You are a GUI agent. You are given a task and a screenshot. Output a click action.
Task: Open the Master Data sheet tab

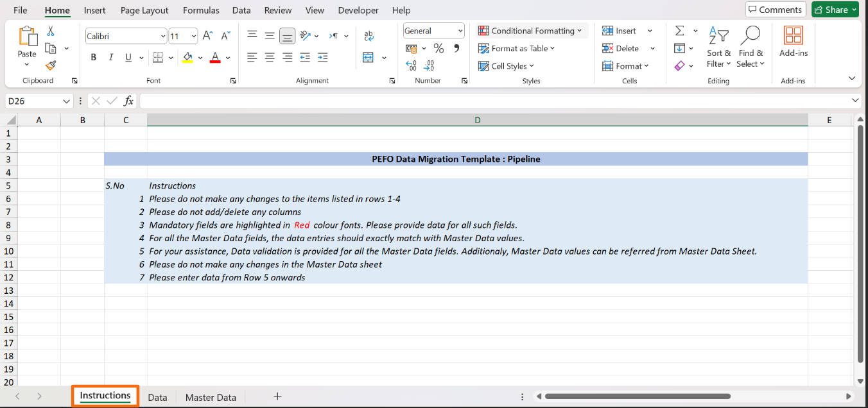click(211, 397)
